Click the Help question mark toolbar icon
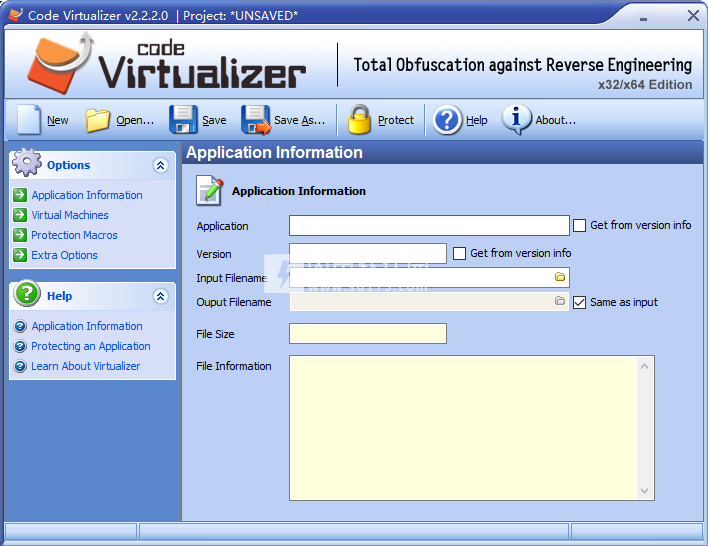 coord(447,120)
